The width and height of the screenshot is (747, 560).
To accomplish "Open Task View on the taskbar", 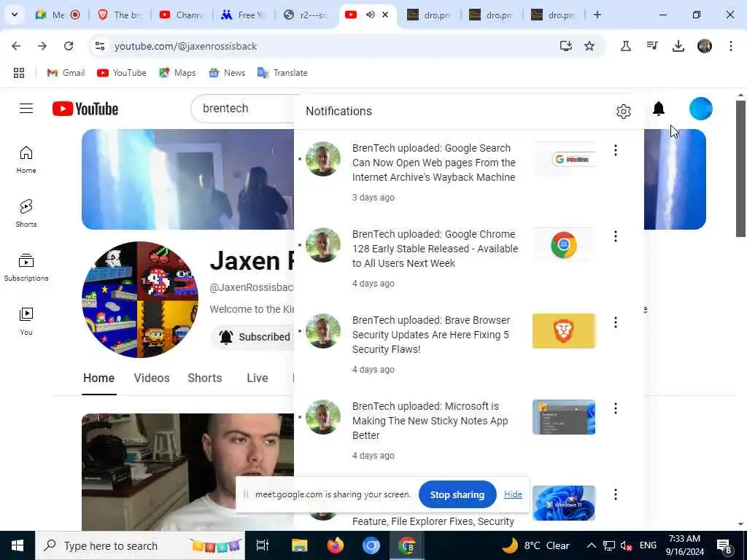I will click(263, 545).
